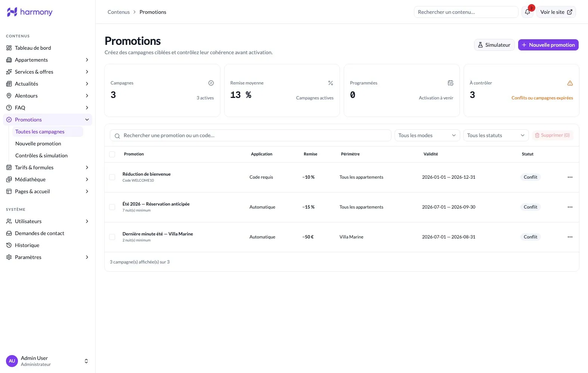Click the Validité column header
588x373 pixels.
tap(431, 154)
